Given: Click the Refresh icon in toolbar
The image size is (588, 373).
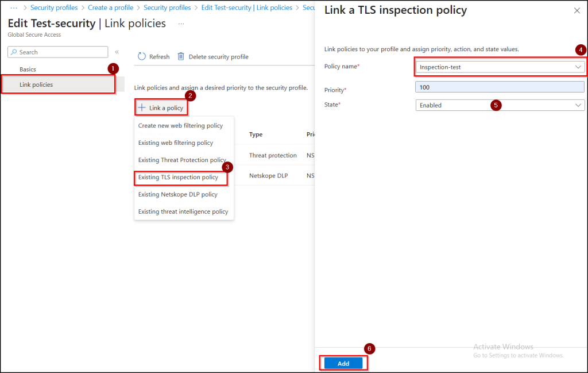Looking at the screenshot, I should (142, 56).
